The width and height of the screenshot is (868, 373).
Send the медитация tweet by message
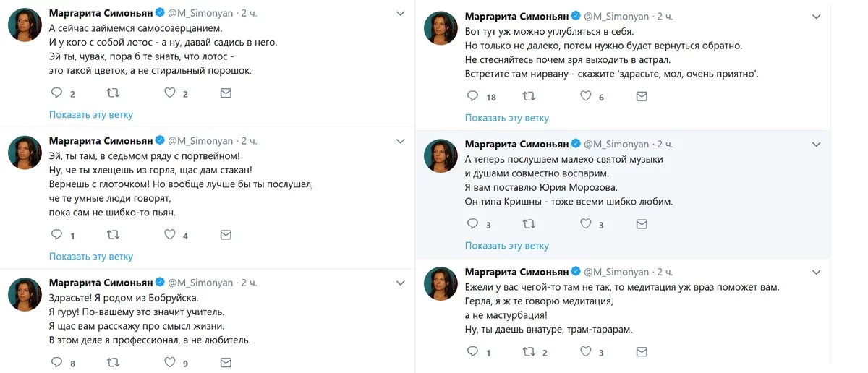point(642,352)
